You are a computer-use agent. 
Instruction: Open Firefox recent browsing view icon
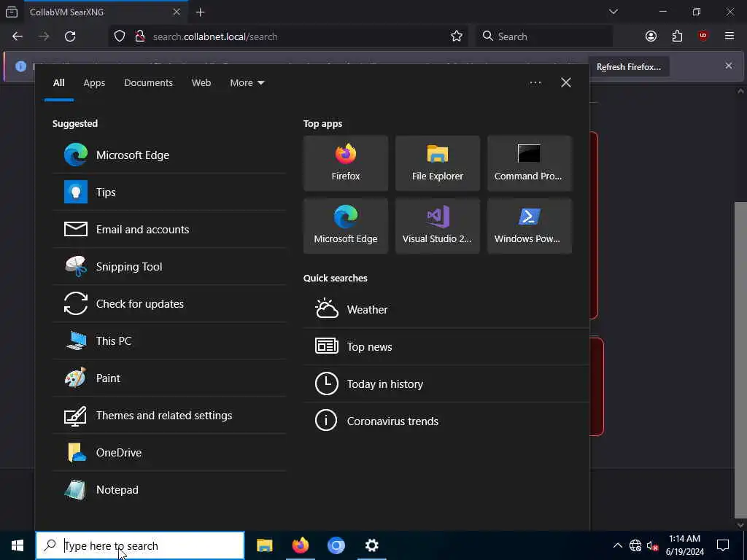point(12,12)
